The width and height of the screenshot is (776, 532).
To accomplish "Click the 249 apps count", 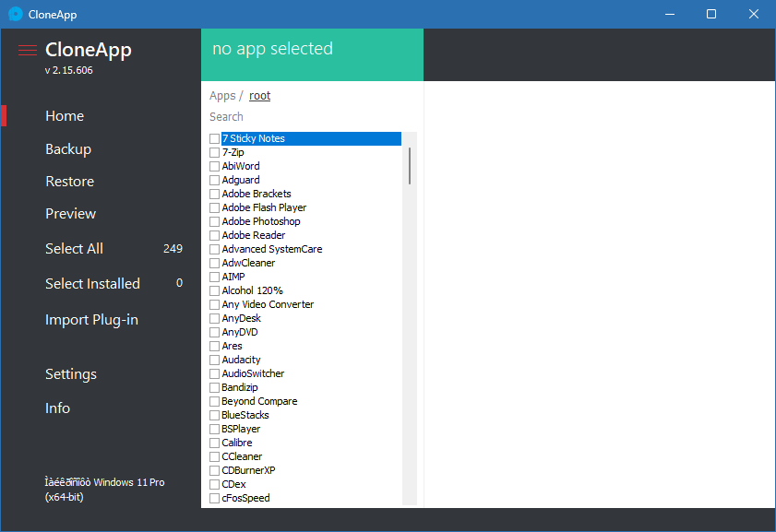I will tap(173, 249).
